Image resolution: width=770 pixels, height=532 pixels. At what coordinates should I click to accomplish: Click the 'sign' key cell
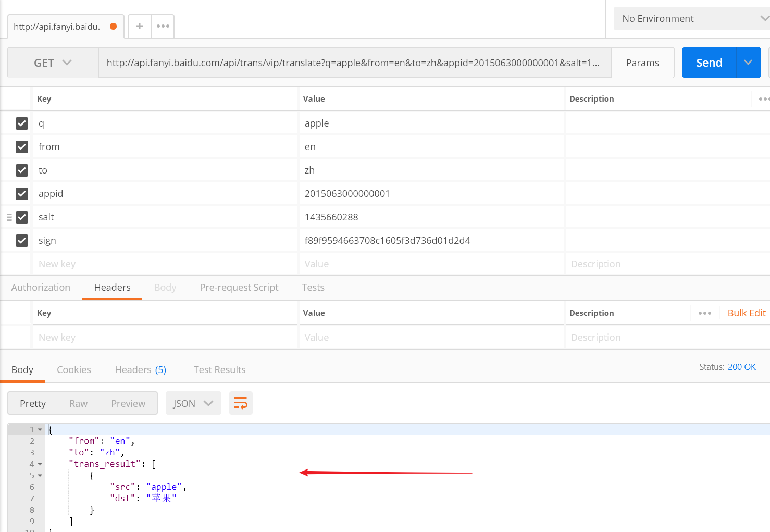[166, 241]
